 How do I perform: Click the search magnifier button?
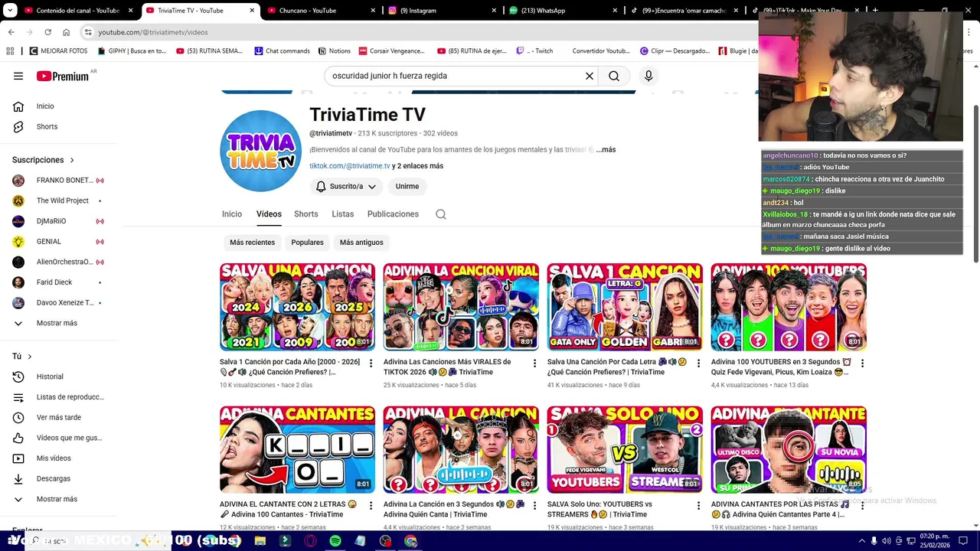[614, 76]
